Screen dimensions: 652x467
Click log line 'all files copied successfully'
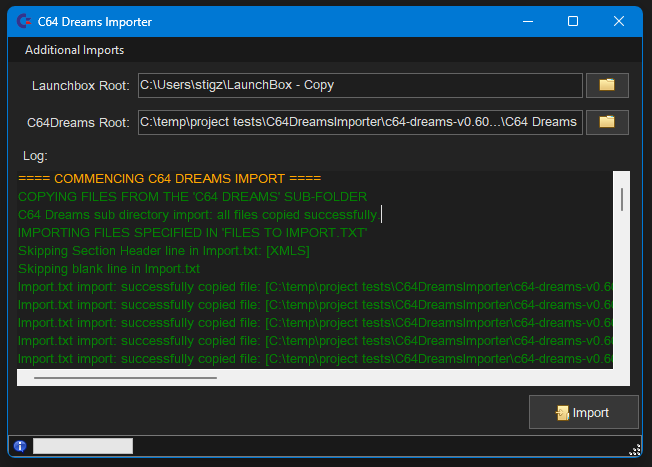[x=198, y=215]
